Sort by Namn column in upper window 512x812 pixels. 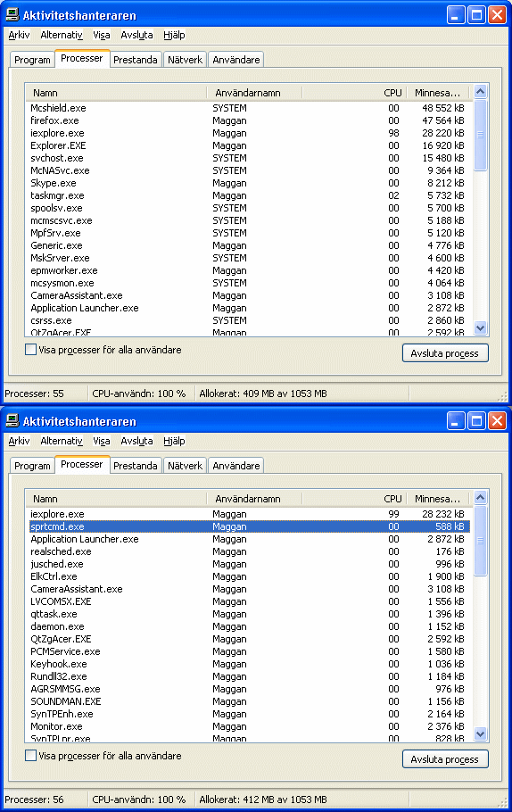116,93
